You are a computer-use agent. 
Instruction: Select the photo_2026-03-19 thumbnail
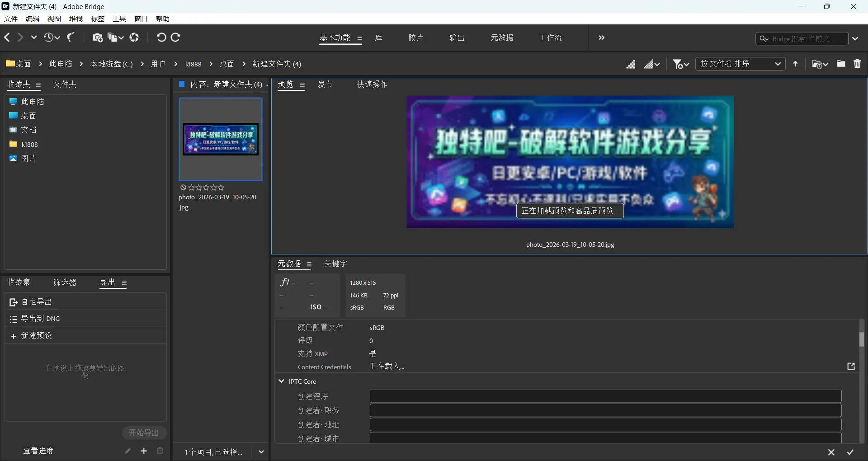pyautogui.click(x=221, y=139)
